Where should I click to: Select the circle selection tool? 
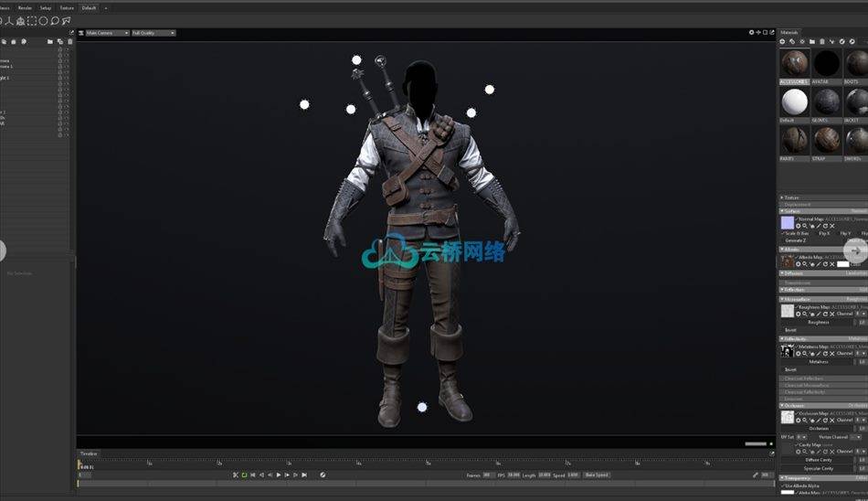(x=43, y=21)
